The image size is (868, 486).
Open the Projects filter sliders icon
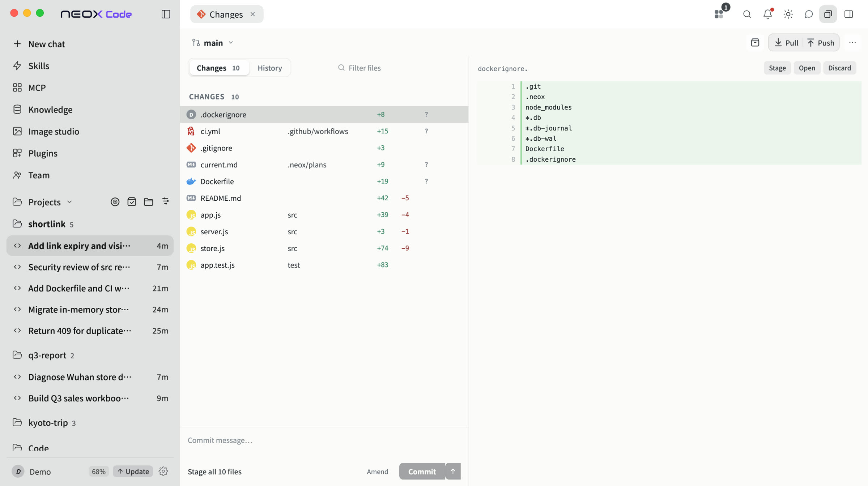(166, 201)
